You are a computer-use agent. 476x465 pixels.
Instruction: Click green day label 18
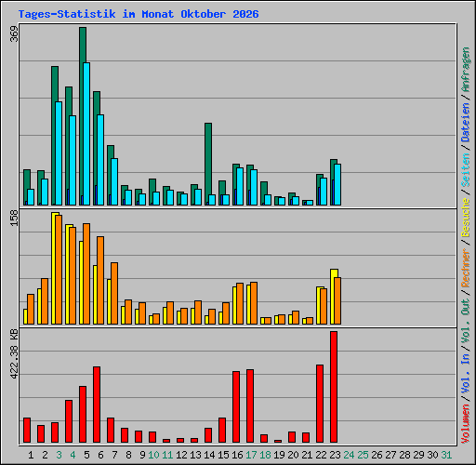click(265, 455)
